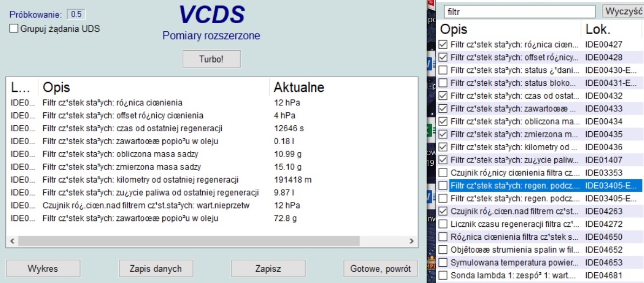The image size is (644, 283).
Task: Clear the filter with Wyczyść button
Action: point(623,11)
